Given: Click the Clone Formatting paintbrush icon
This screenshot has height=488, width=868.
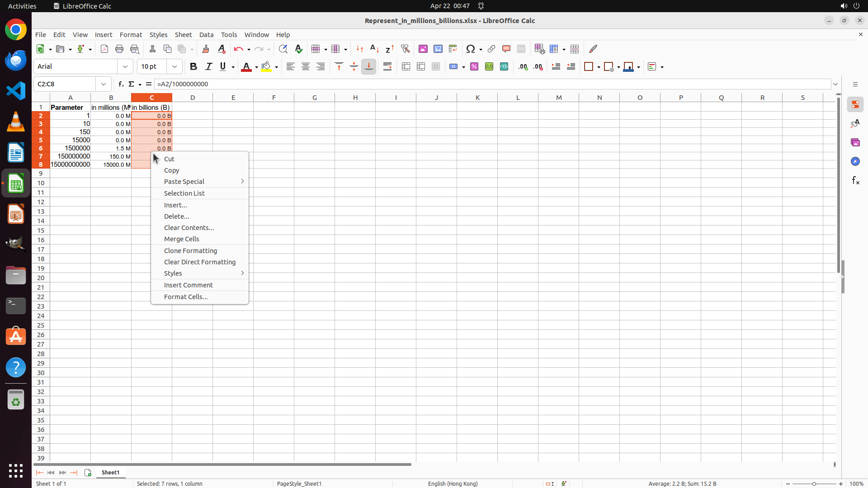Looking at the screenshot, I should click(x=206, y=49).
